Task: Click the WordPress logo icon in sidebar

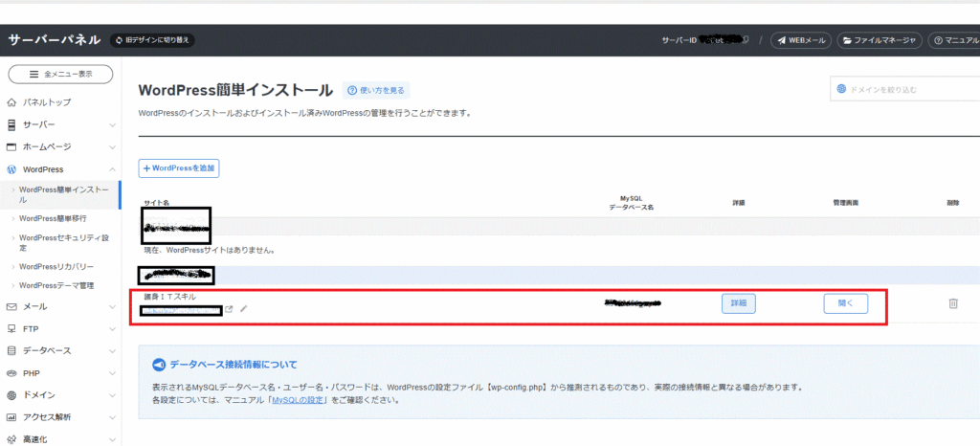Action: [x=11, y=169]
